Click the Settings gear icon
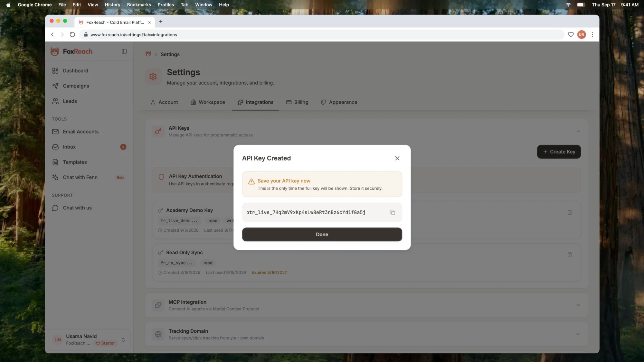The image size is (644, 362). tap(153, 77)
